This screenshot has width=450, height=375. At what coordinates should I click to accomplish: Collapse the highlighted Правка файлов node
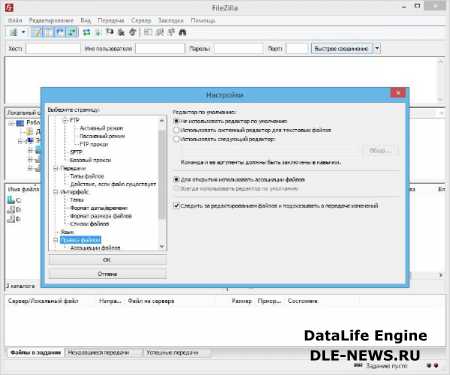(x=56, y=240)
